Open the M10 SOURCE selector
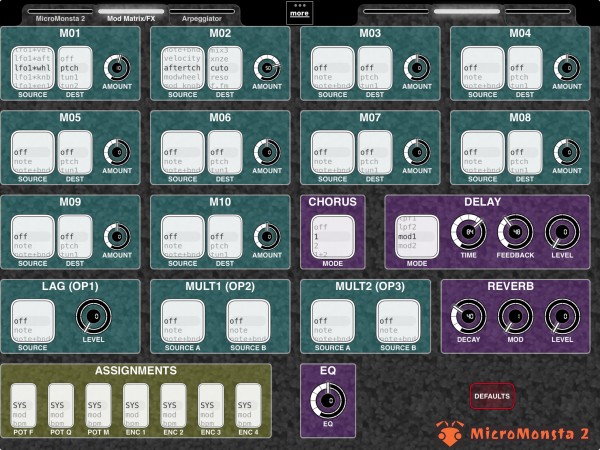This screenshot has height=450, width=600. 183,237
